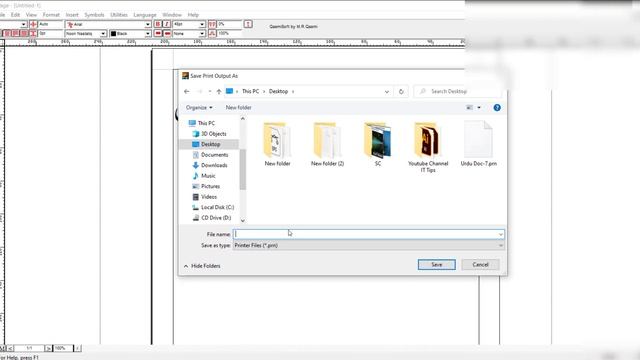The width and height of the screenshot is (640, 360).
Task: Select the Urdu Doc-7.prn file
Action: [x=478, y=144]
